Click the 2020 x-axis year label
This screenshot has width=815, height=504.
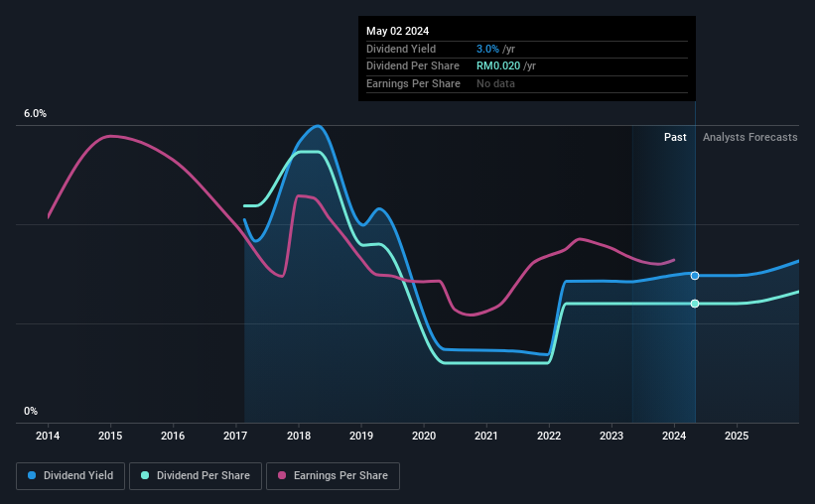point(424,436)
